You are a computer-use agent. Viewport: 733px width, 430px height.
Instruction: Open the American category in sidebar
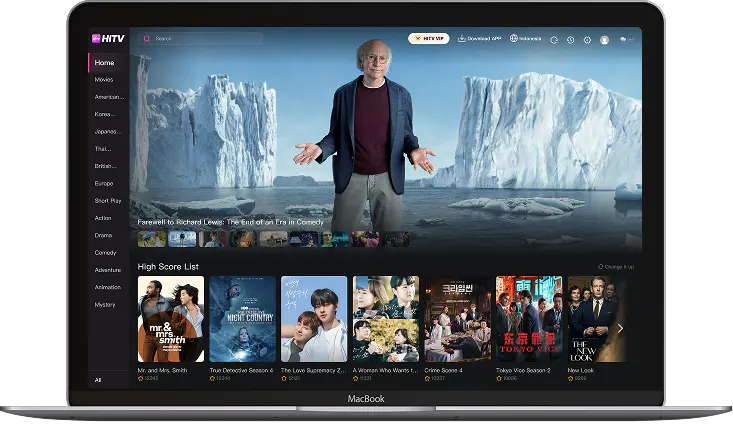pyautogui.click(x=109, y=97)
